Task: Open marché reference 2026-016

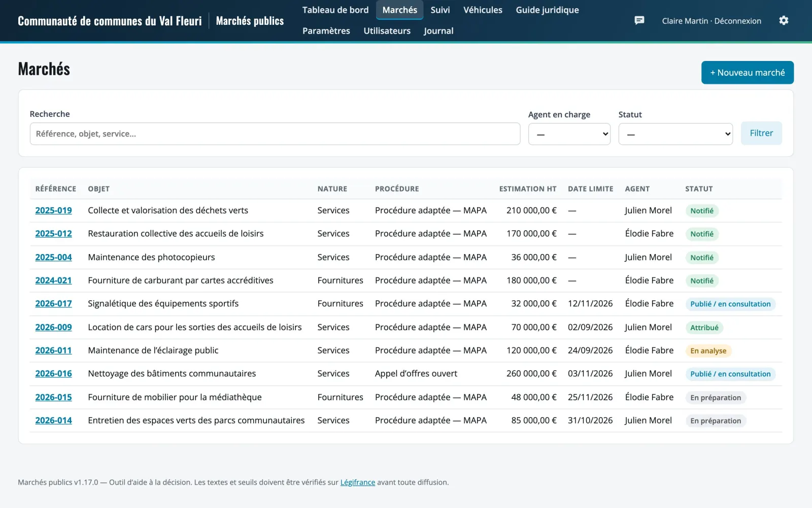Action: point(53,374)
